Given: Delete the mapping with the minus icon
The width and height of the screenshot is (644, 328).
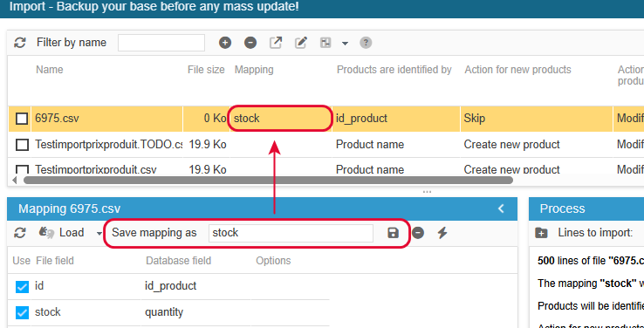Looking at the screenshot, I should coord(418,233).
